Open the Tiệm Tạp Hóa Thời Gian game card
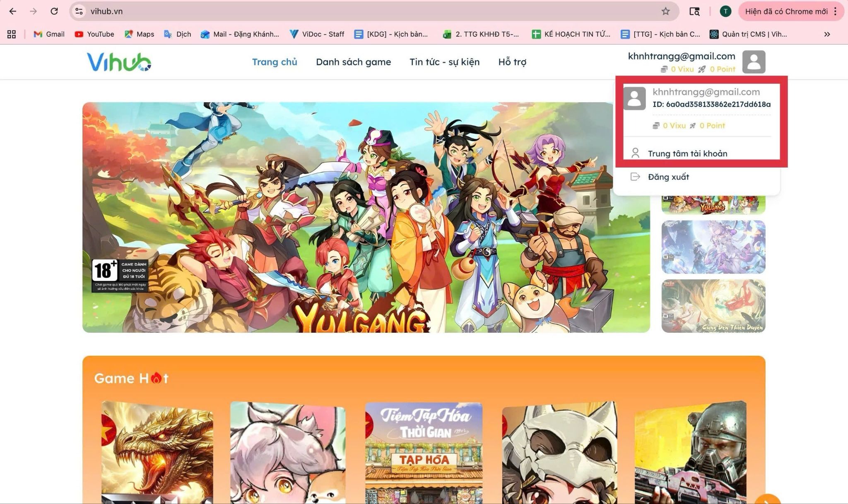The height and width of the screenshot is (504, 848). pyautogui.click(x=424, y=453)
